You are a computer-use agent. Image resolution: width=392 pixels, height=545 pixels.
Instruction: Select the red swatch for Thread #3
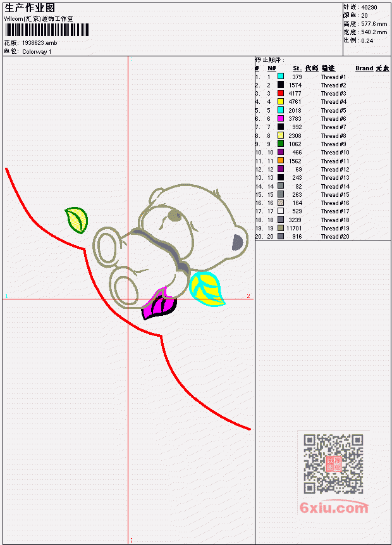pos(281,93)
